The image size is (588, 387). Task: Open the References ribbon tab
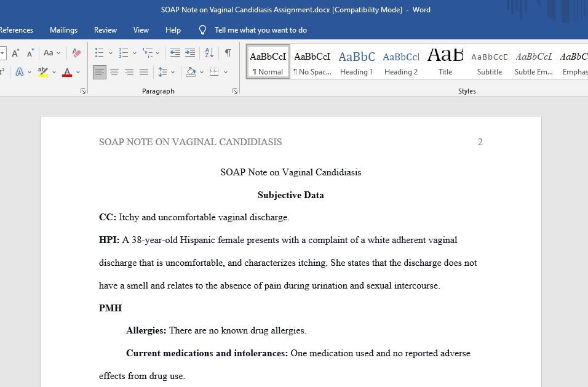click(x=16, y=30)
